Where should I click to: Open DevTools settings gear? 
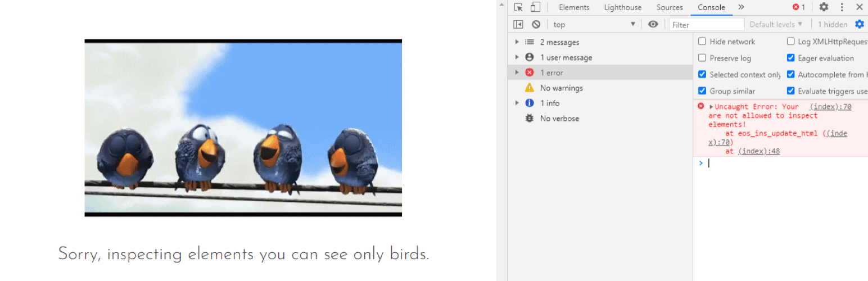(824, 7)
